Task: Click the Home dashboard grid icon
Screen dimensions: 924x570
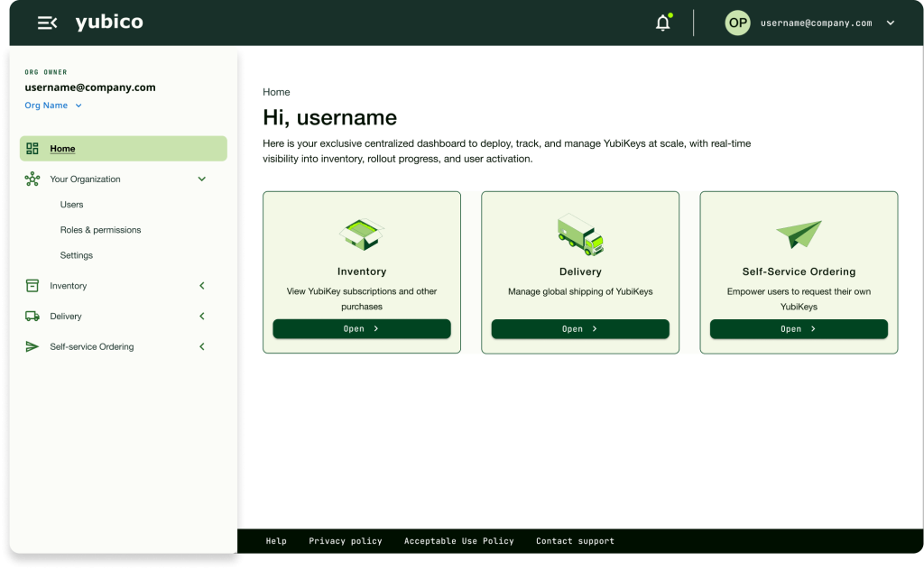Action: [32, 149]
